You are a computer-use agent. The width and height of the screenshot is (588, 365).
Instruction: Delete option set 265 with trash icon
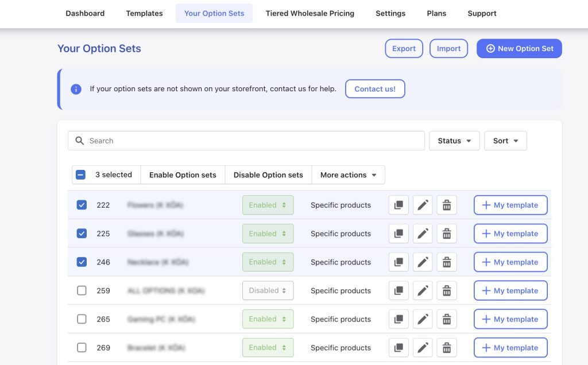coord(447,319)
